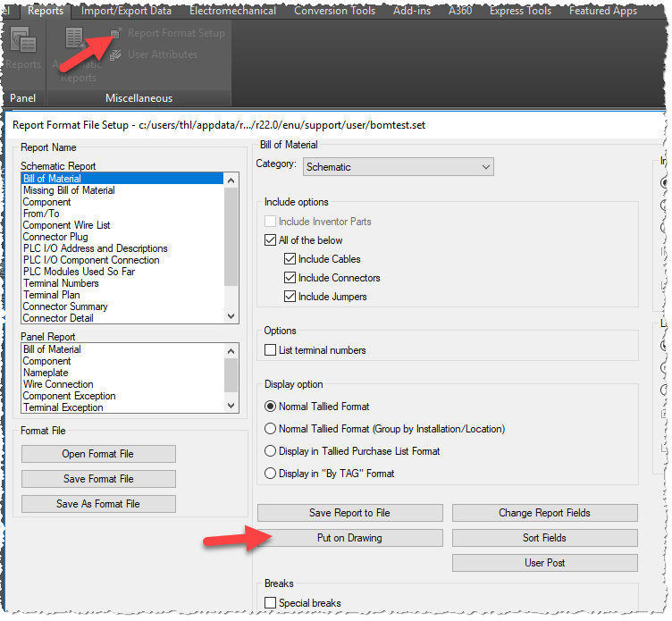
Task: Click Put on Drawing button
Action: click(x=349, y=538)
